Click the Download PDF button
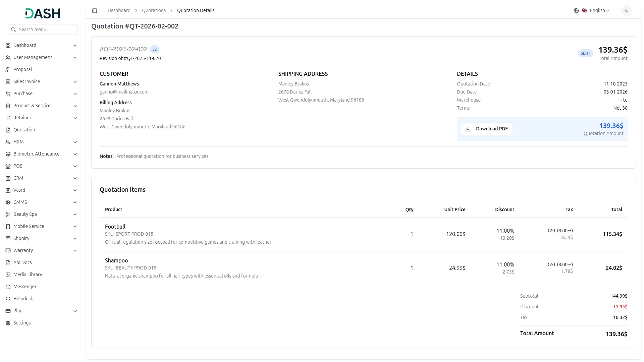This screenshot has height=362, width=644. coord(486,129)
